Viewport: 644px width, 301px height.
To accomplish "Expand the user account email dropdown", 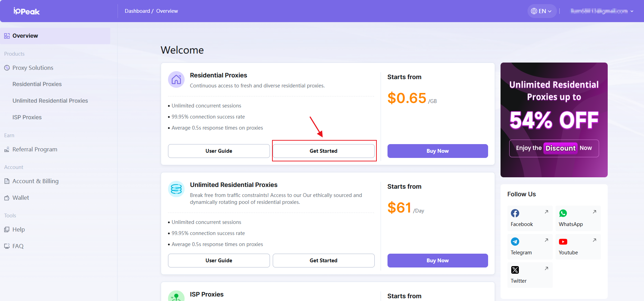I will tap(602, 11).
